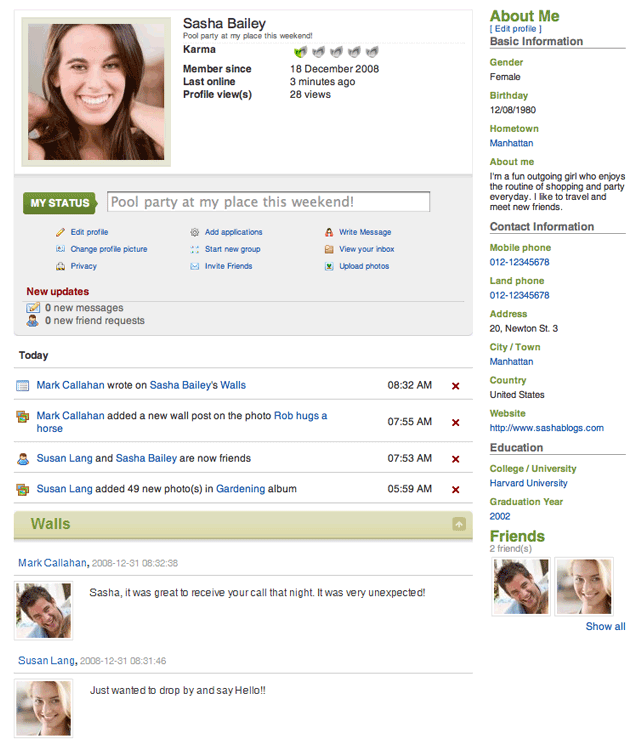Open the View your inbox link
Viewport: 640px width, 745px height.
tap(366, 249)
